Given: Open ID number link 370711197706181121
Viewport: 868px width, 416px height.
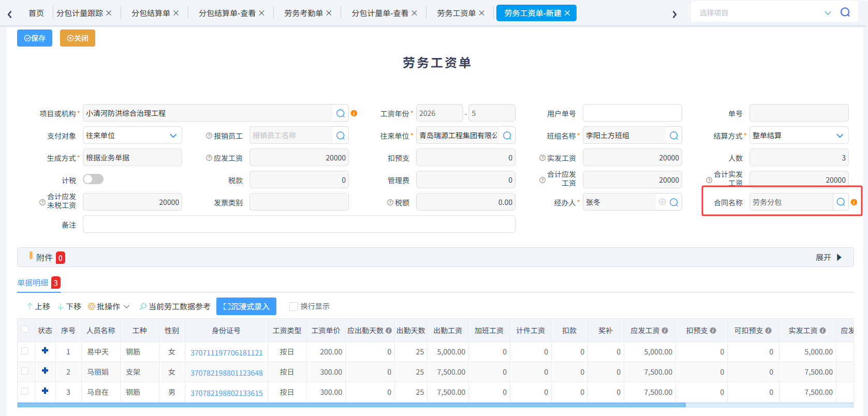Looking at the screenshot, I should 227,352.
